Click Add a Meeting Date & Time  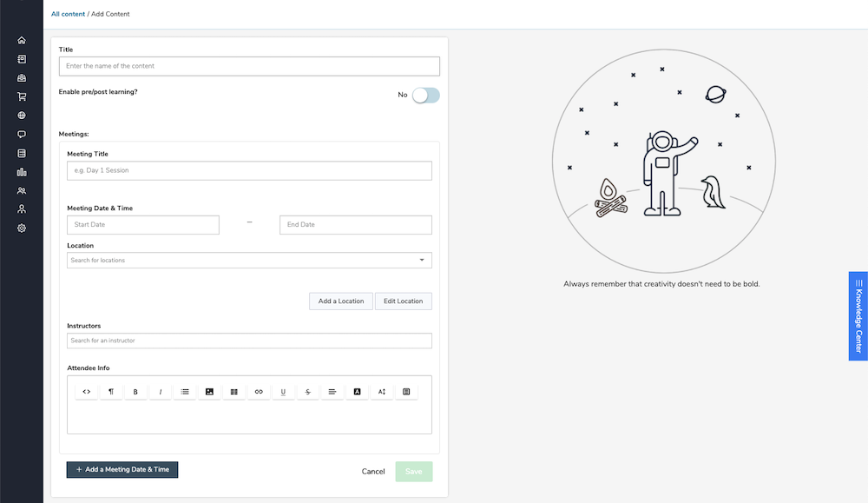click(122, 469)
